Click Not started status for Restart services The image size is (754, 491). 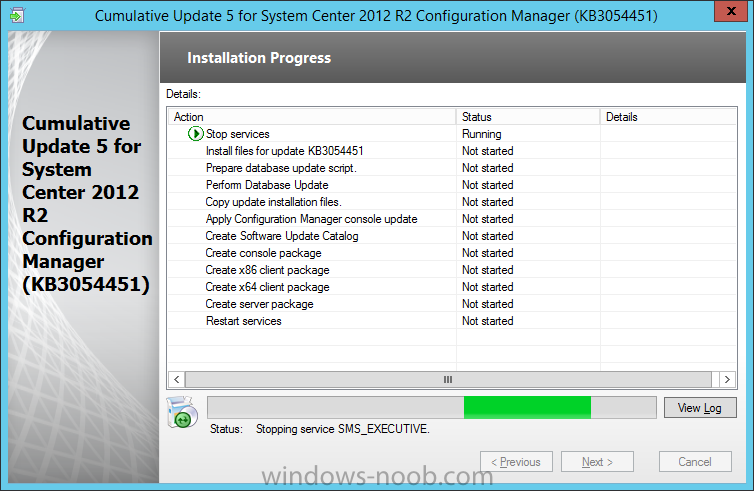tap(488, 321)
